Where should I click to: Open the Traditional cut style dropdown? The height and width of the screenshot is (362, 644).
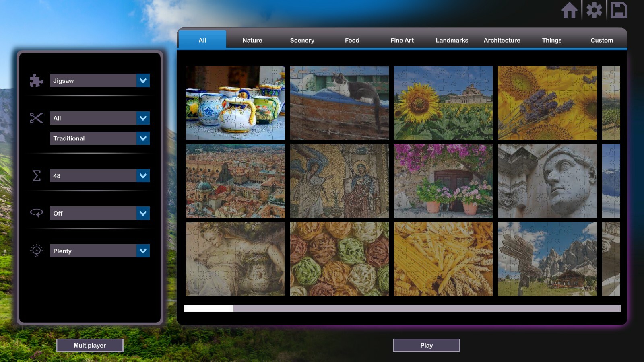(x=100, y=138)
